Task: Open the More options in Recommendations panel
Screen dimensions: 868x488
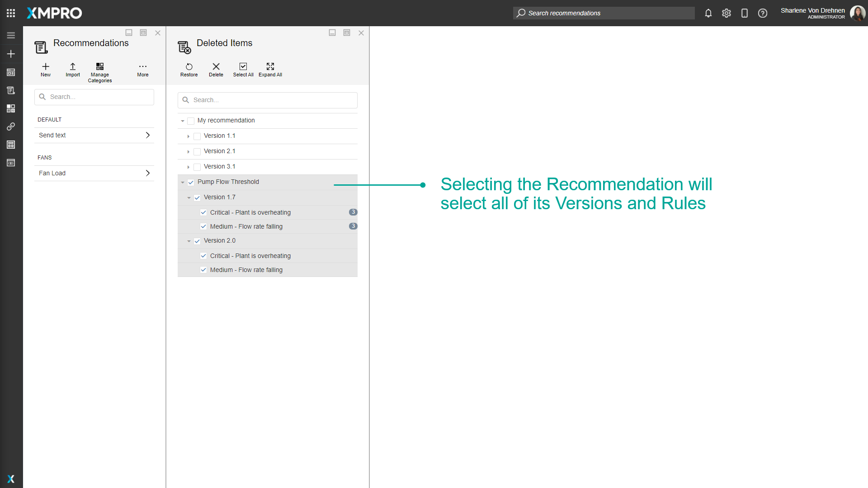Action: (x=142, y=70)
